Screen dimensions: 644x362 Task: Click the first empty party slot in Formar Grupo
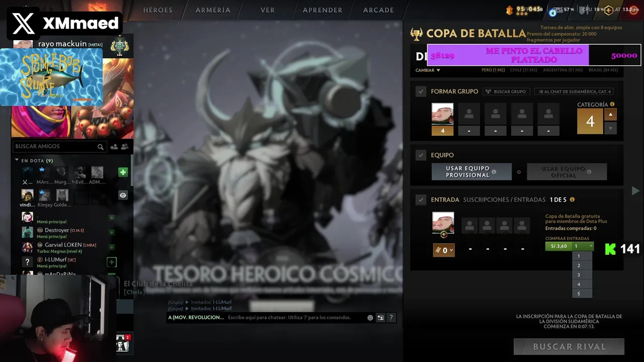coord(469,114)
